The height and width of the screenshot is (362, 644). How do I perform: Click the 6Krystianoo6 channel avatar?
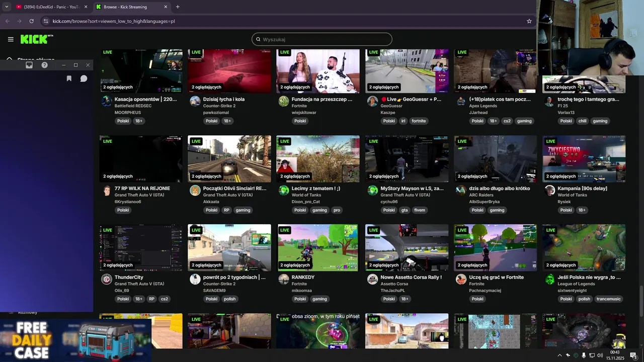pos(106,191)
